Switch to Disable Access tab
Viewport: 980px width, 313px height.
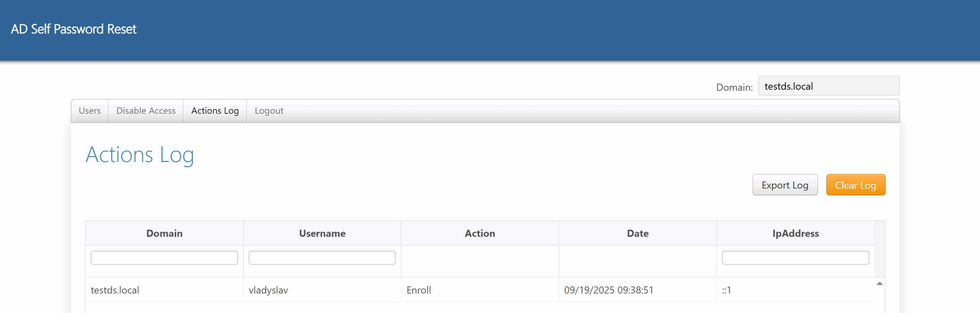(146, 111)
